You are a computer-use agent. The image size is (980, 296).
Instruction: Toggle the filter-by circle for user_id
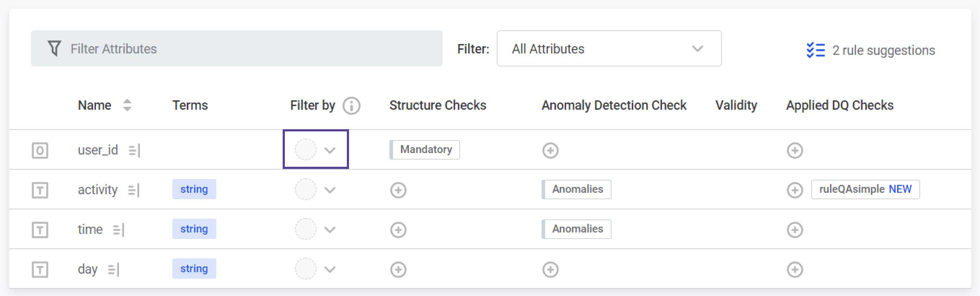click(x=305, y=150)
